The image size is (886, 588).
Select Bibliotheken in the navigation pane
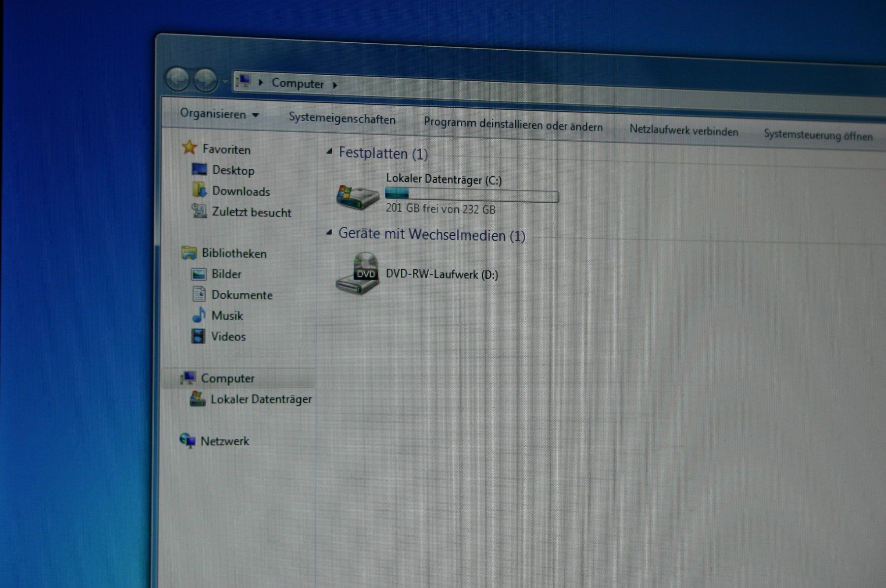coord(234,253)
